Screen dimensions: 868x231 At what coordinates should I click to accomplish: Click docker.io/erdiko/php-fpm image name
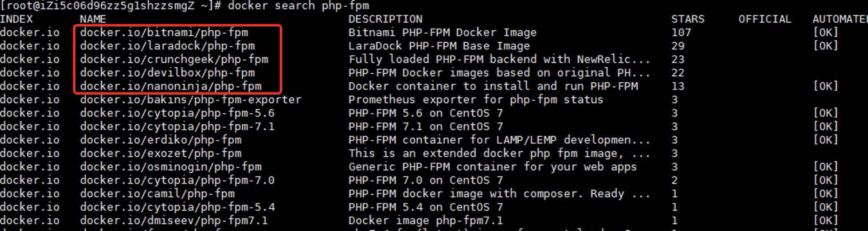(160, 140)
